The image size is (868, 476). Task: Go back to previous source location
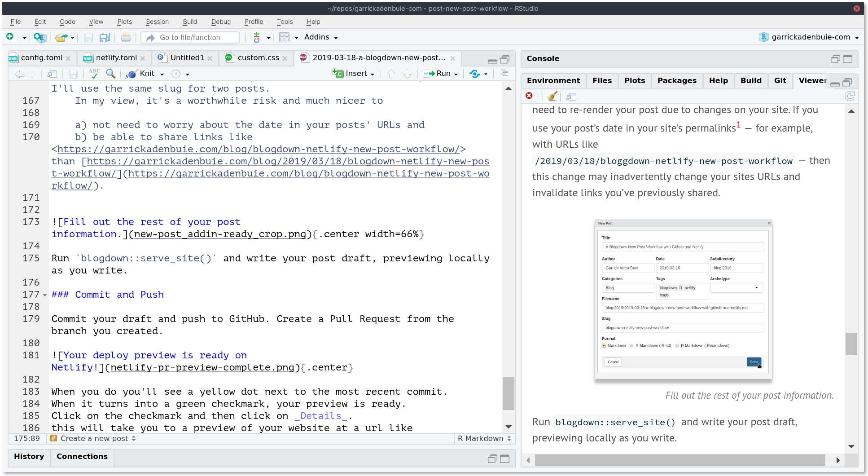(19, 74)
